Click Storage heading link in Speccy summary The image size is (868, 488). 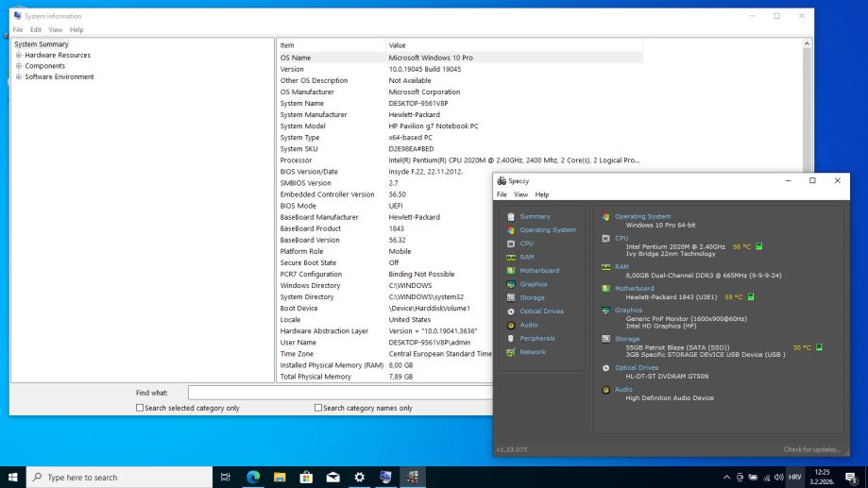click(626, 339)
